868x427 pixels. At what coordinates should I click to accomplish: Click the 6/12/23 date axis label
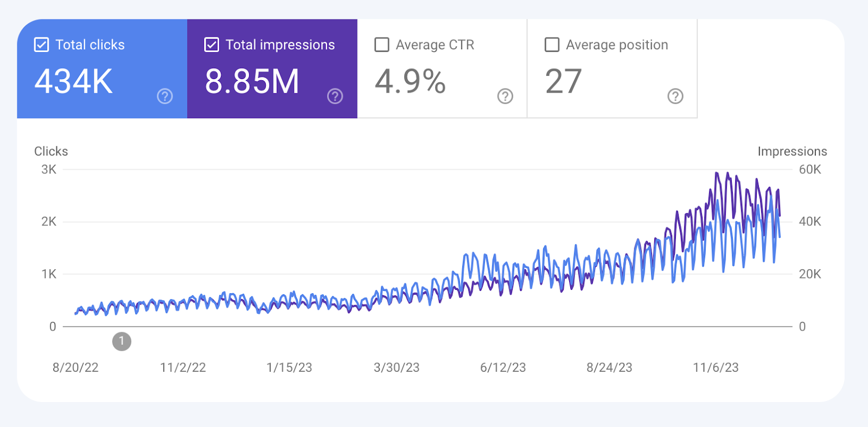503,367
